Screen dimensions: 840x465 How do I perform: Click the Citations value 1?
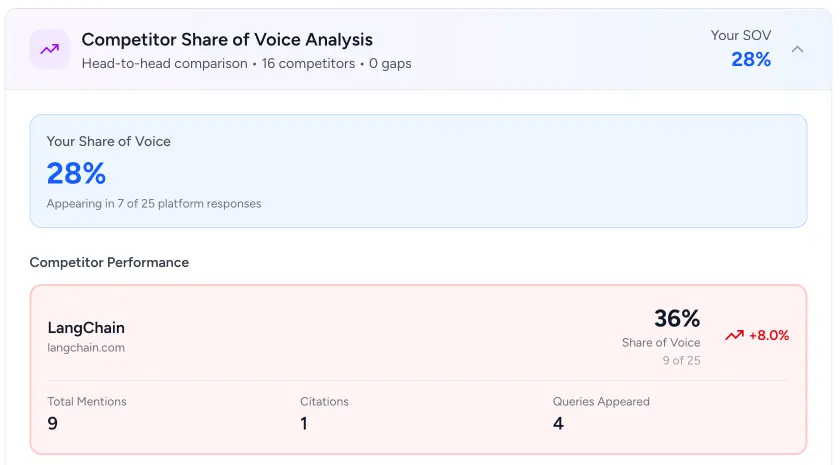(304, 424)
